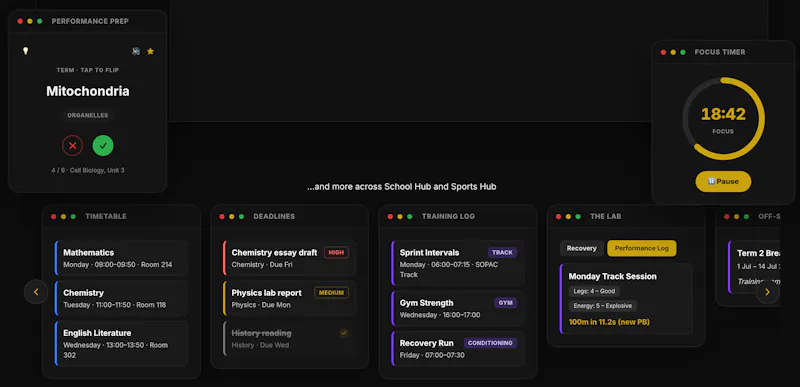Flip the Mitochondria flashcard term

[x=88, y=91]
